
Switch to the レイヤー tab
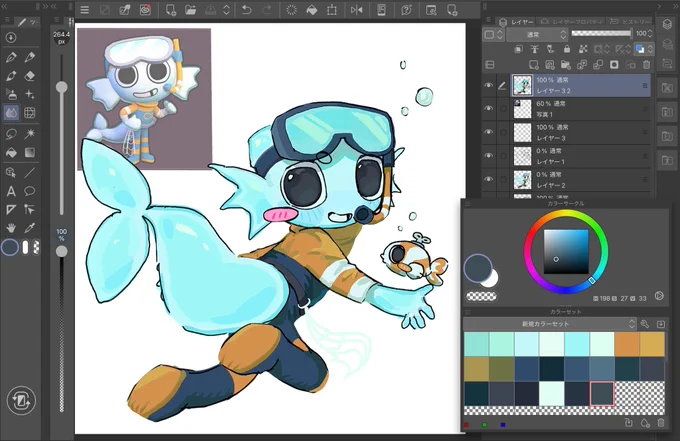(x=518, y=21)
